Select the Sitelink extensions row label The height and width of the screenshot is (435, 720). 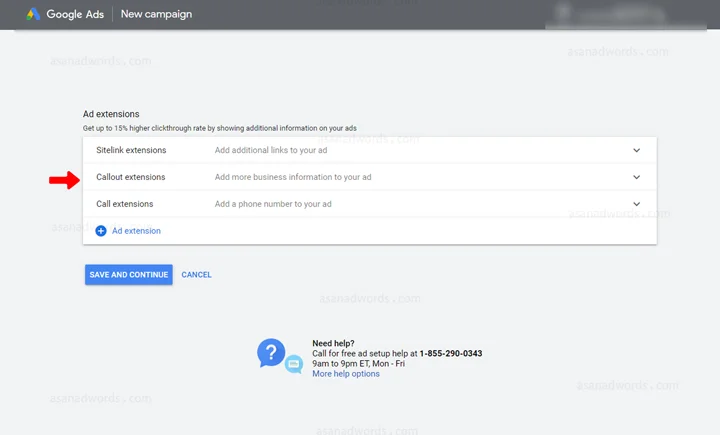[x=131, y=150]
